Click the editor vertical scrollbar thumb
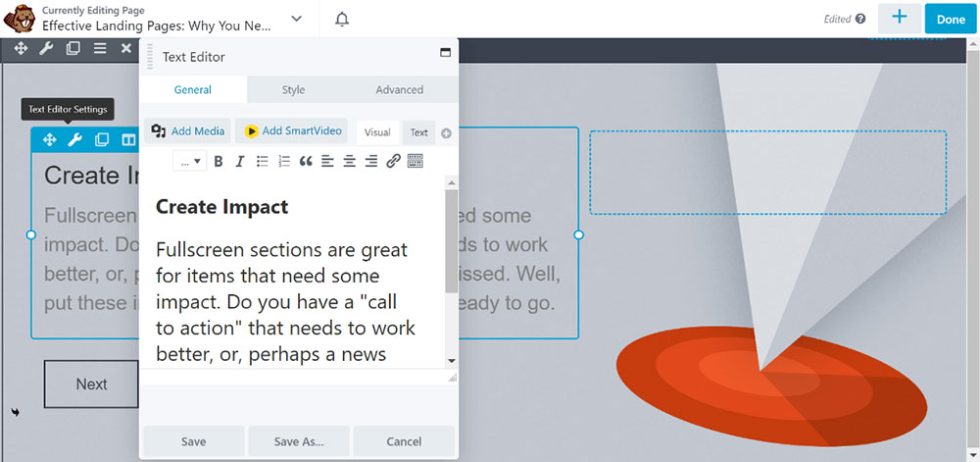 click(451, 241)
